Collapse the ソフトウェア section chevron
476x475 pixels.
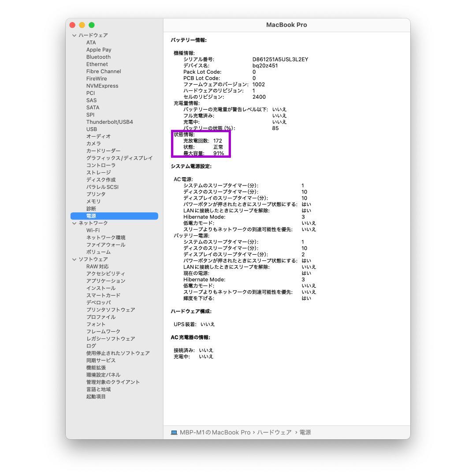[x=74, y=260]
